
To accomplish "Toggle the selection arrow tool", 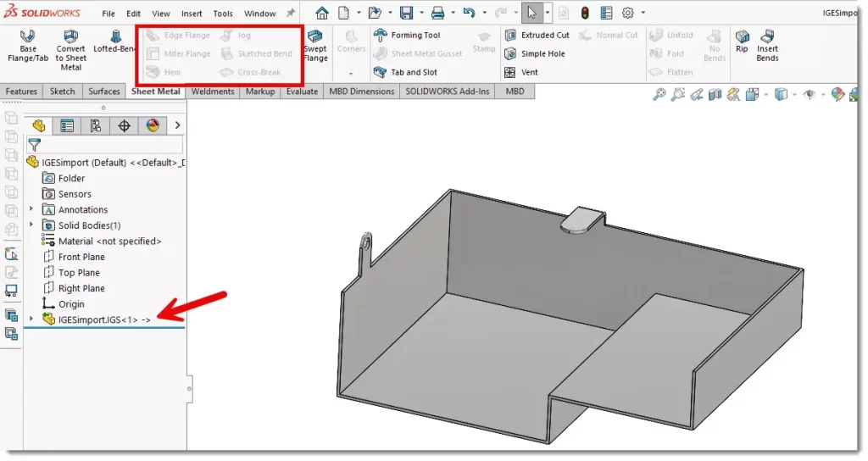I will [x=531, y=13].
